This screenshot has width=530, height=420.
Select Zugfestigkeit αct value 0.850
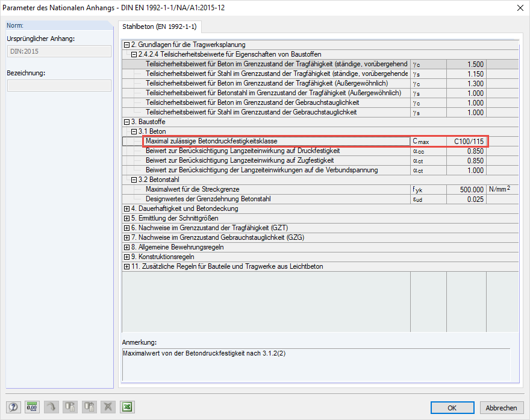[x=466, y=161]
